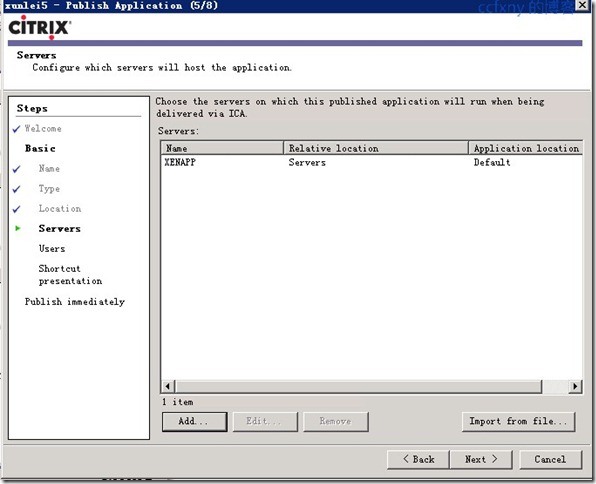Viewport: 596px width, 484px height.
Task: Click the Basic steps heading
Action: click(40, 148)
